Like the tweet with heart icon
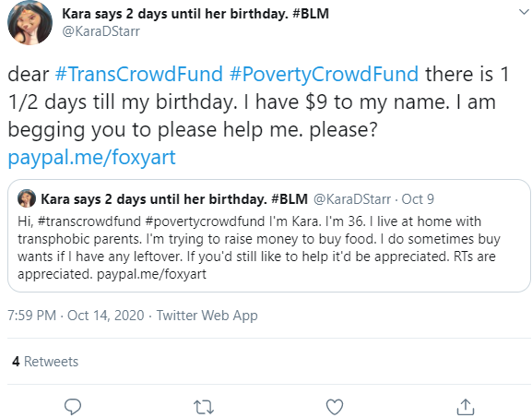Viewport: 532px width, 418px height. point(335,407)
